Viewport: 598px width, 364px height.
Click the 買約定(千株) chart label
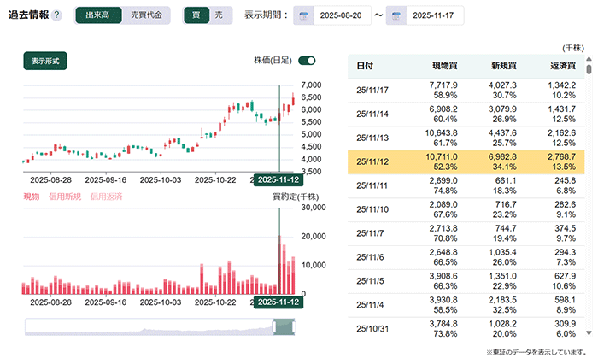coord(296,197)
